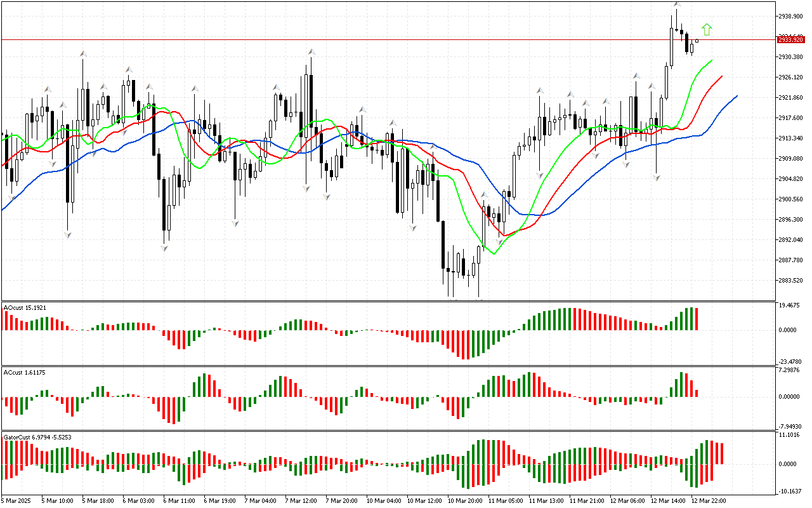Select the GatorCust 6.9794 -5.5253 label
812x508 pixels.
click(37, 437)
